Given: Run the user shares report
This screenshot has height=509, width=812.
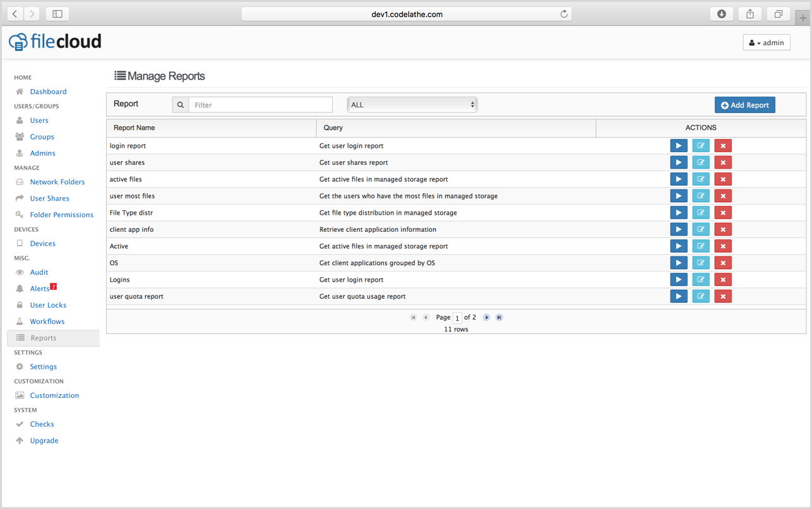Looking at the screenshot, I should (x=679, y=162).
